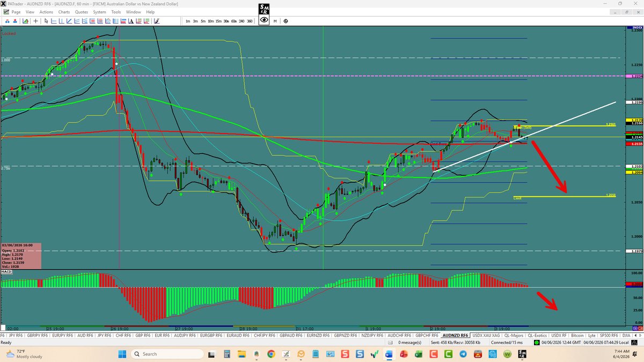Select the vertical line drawing tool
The height and width of the screenshot is (362, 644).
61,21
